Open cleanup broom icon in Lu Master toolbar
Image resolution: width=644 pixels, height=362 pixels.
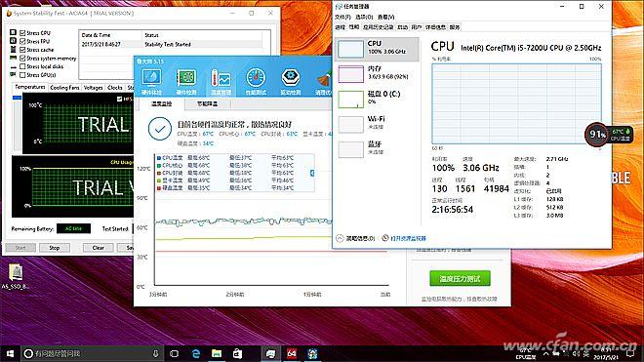click(x=324, y=81)
